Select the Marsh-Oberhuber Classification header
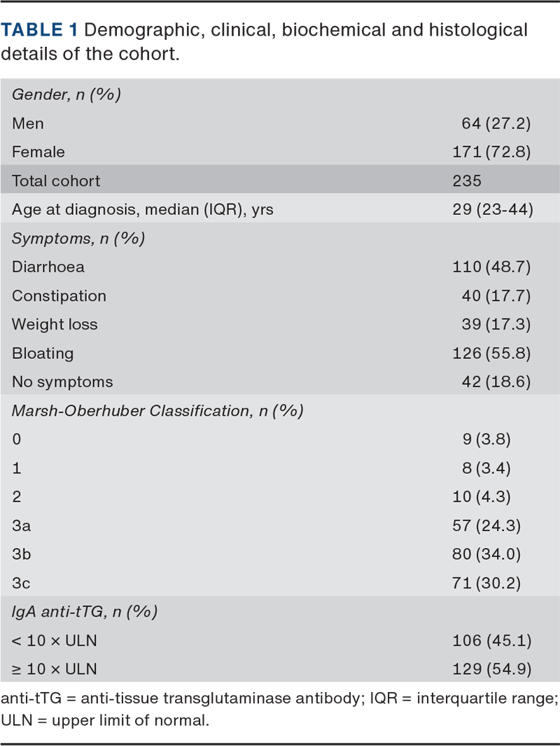This screenshot has height=746, width=560. (157, 411)
